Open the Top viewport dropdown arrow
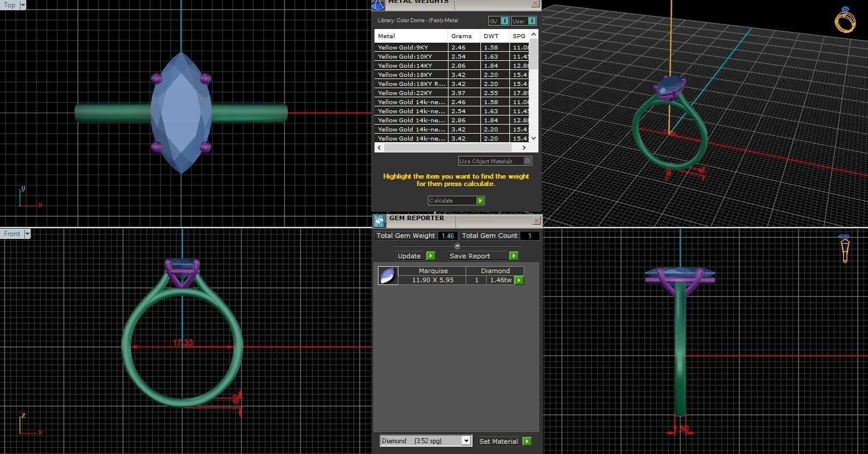868x454 pixels. coord(23,5)
